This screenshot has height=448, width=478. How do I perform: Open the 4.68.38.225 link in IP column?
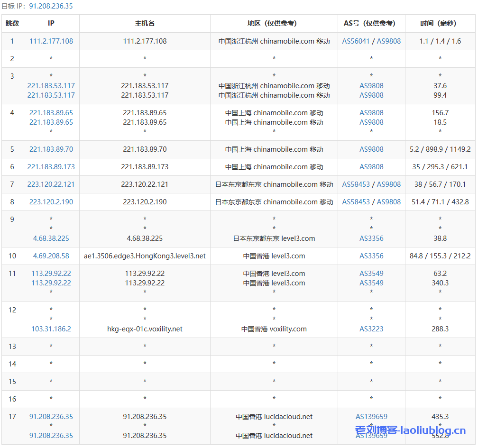click(x=51, y=238)
